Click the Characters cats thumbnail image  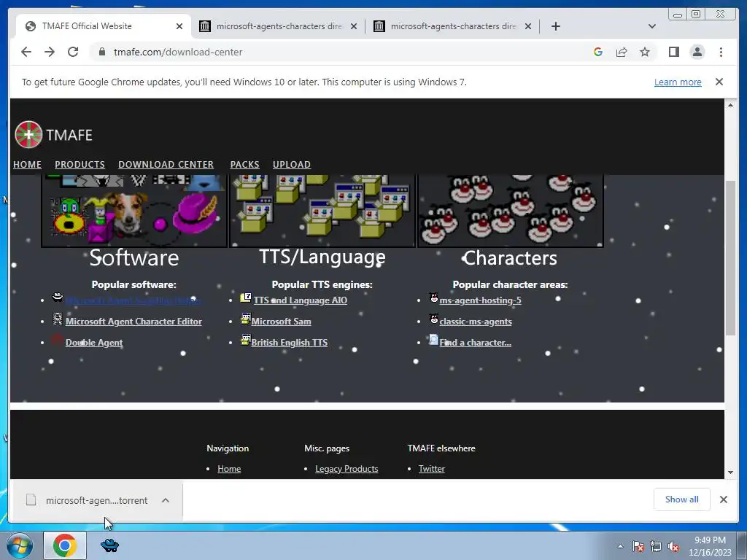(x=510, y=211)
